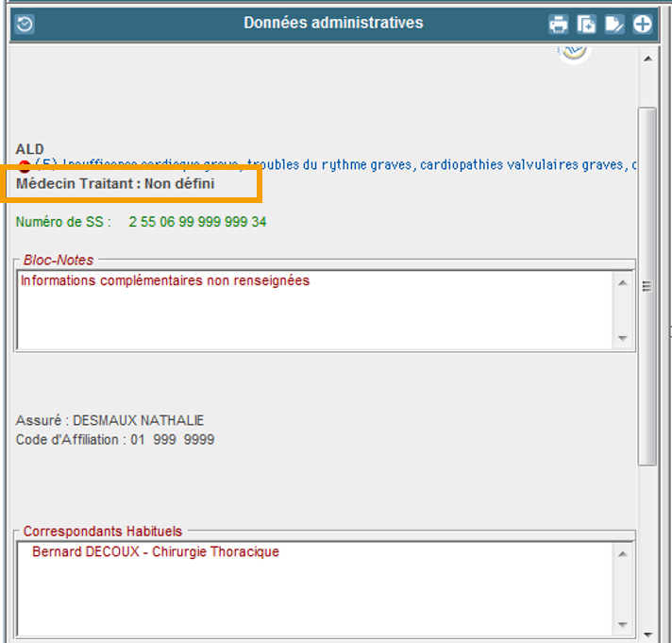This screenshot has width=672, height=643.
Task: Click the Médecin Traitant: Non défini field
Action: point(115,184)
